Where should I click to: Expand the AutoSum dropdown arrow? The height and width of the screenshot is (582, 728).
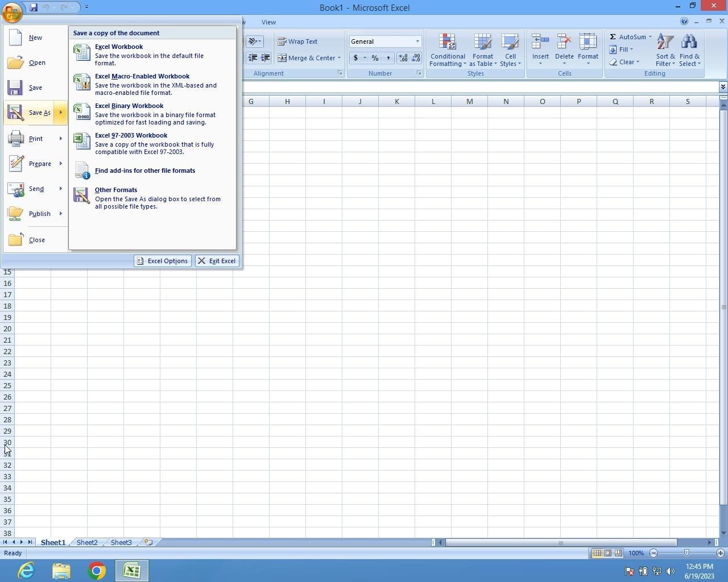tap(650, 37)
